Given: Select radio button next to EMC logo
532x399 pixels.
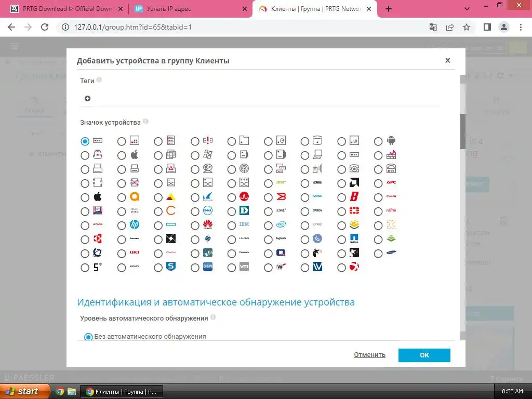Looking at the screenshot, I should coord(268,212).
